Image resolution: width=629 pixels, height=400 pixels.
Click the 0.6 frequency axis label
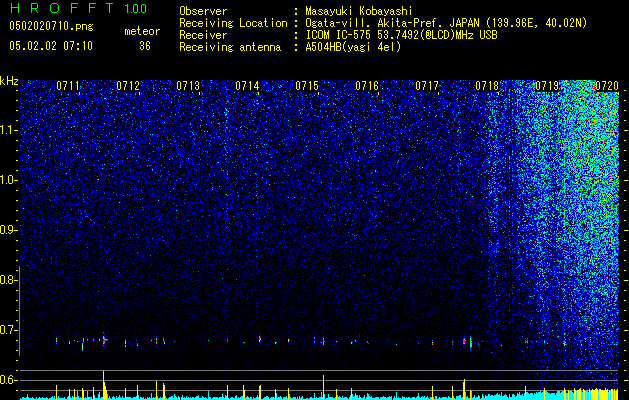click(9, 380)
